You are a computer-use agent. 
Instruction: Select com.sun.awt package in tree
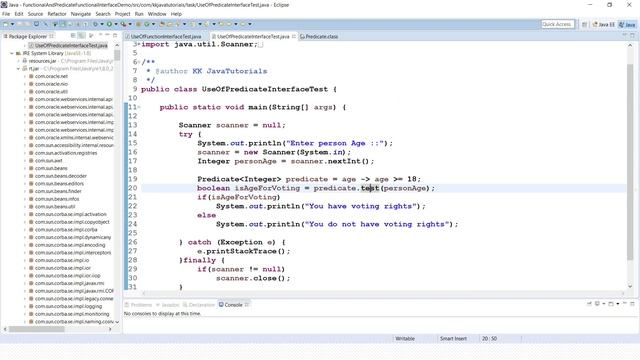(x=48, y=160)
